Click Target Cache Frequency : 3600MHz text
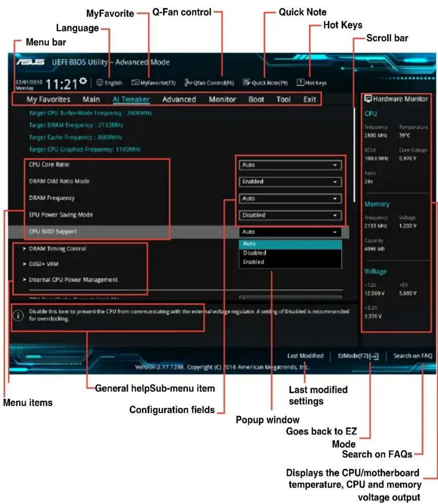 (76, 137)
